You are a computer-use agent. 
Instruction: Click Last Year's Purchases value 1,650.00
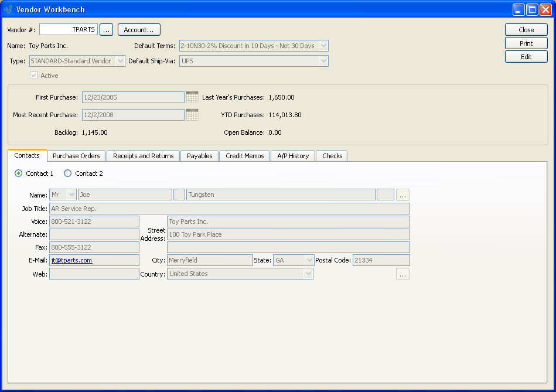click(281, 97)
